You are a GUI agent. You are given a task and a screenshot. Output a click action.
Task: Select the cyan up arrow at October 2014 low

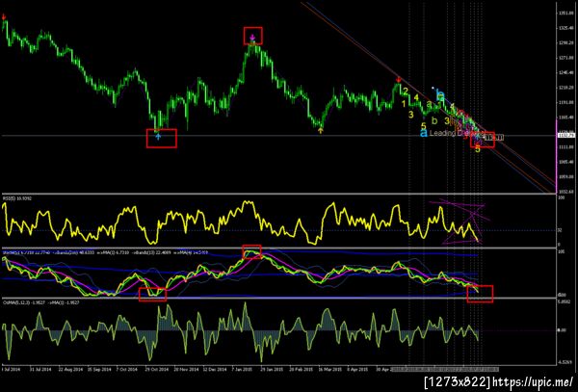pyautogui.click(x=158, y=137)
